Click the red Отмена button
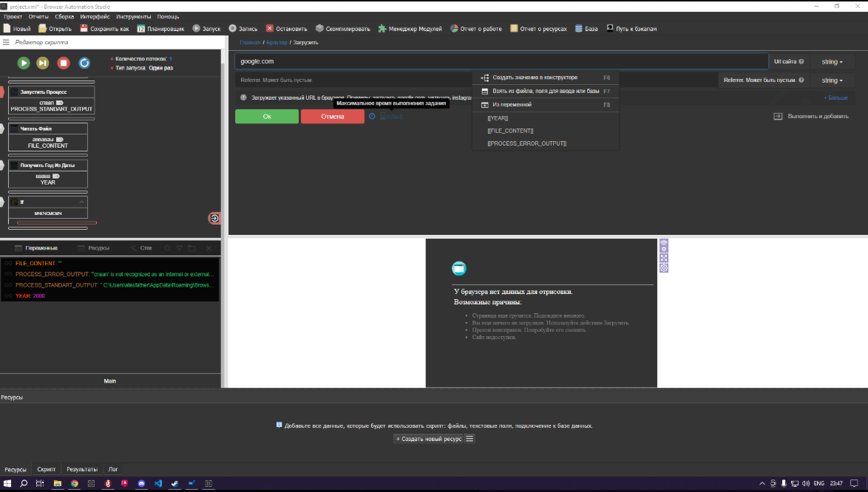This screenshot has width=868, height=492. [x=332, y=117]
